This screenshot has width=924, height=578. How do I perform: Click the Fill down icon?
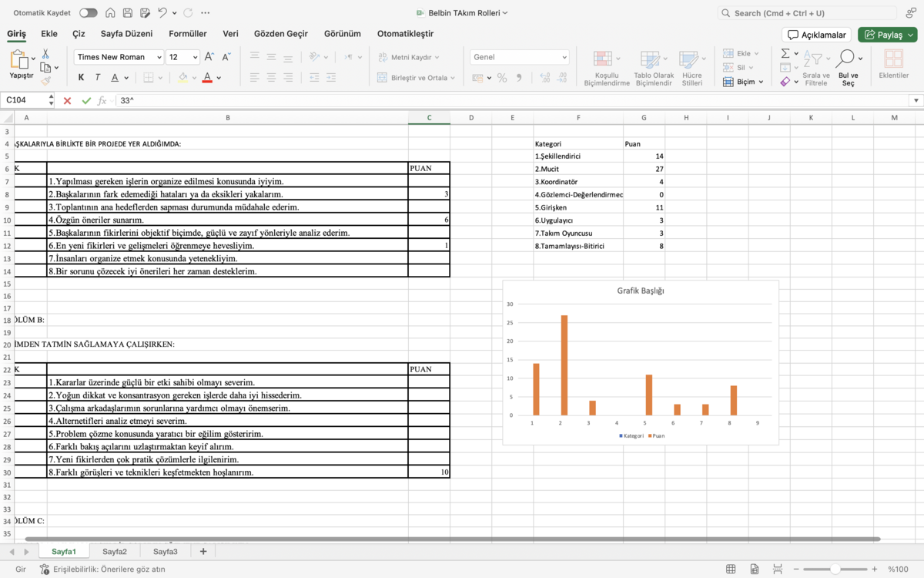coord(785,67)
